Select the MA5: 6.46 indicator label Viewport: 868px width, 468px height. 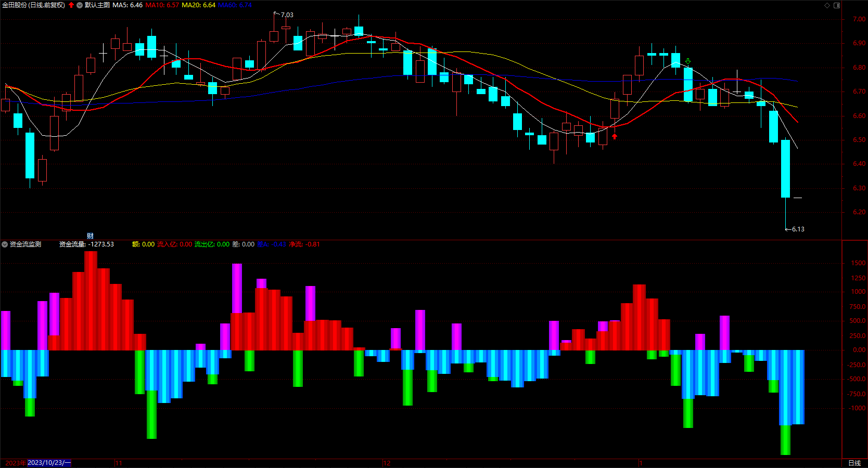(127, 5)
